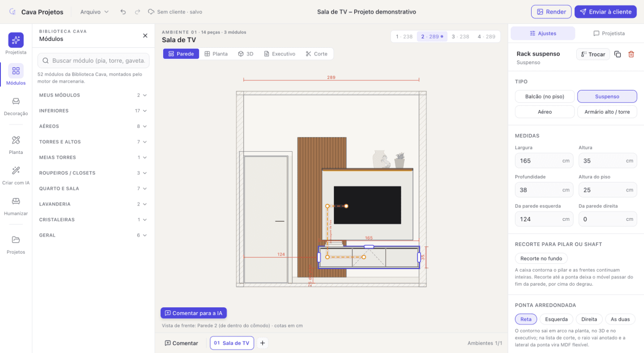Select Balcão (no piso) type
644x353 pixels.
[x=545, y=97]
